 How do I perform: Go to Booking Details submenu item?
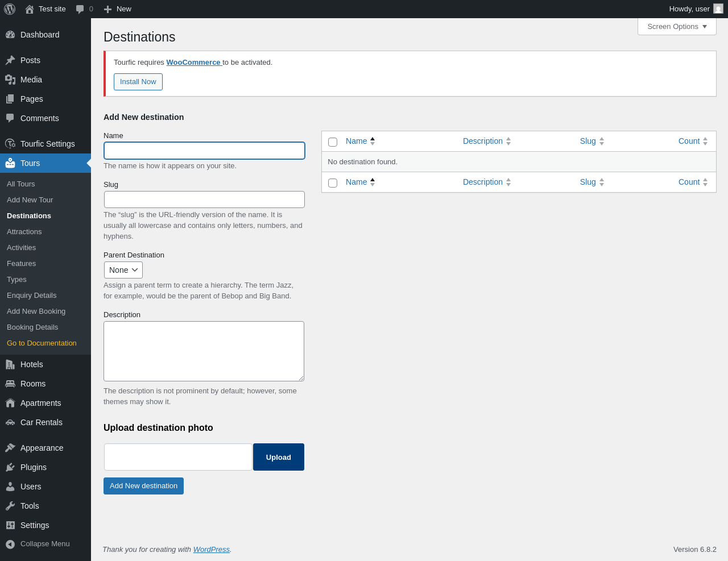click(32, 327)
